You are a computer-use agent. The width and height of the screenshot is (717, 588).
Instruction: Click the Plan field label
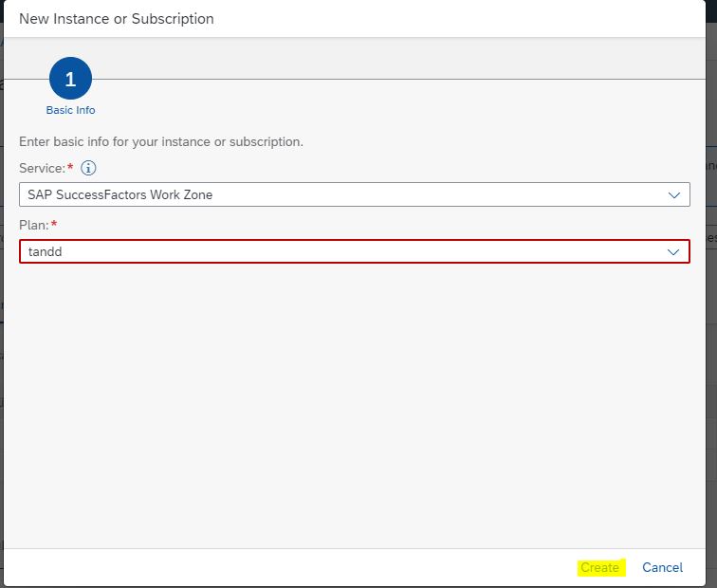click(x=34, y=225)
